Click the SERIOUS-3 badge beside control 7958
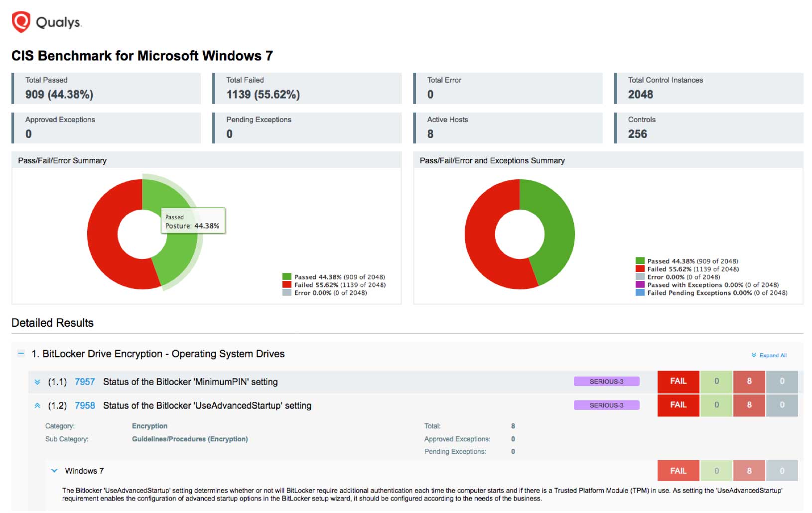Image resolution: width=812 pixels, height=513 pixels. [606, 405]
